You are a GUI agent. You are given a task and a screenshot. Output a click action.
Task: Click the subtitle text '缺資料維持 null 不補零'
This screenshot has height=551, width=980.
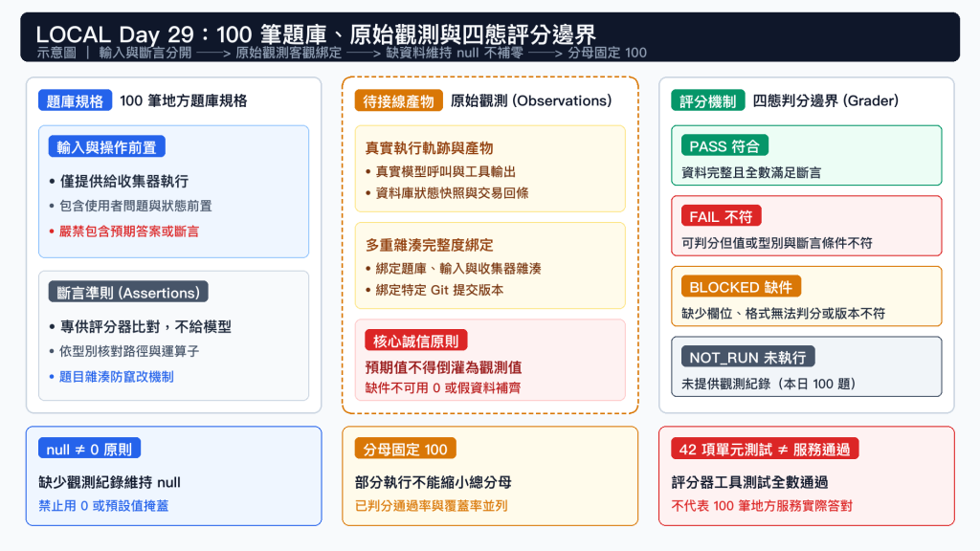tap(455, 53)
